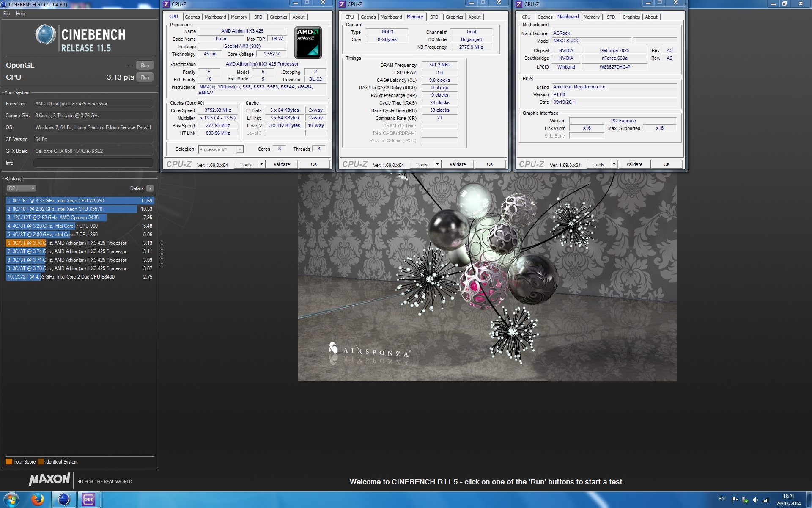This screenshot has width=812, height=508.
Task: Click the N68C-S UCC model field
Action: tap(591, 41)
